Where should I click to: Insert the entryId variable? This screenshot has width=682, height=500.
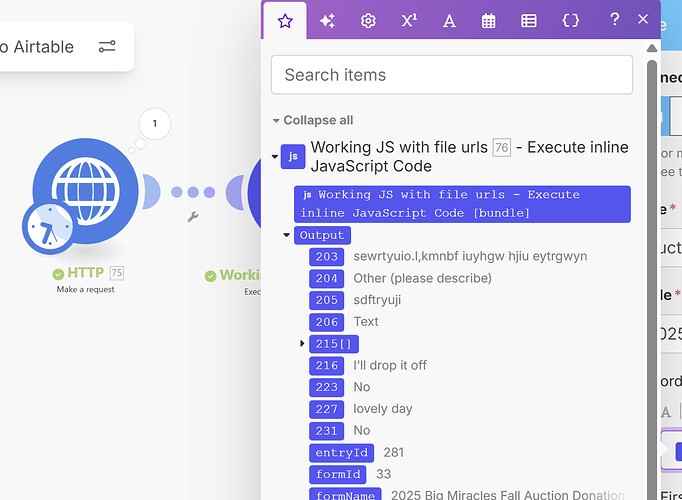pyautogui.click(x=341, y=453)
